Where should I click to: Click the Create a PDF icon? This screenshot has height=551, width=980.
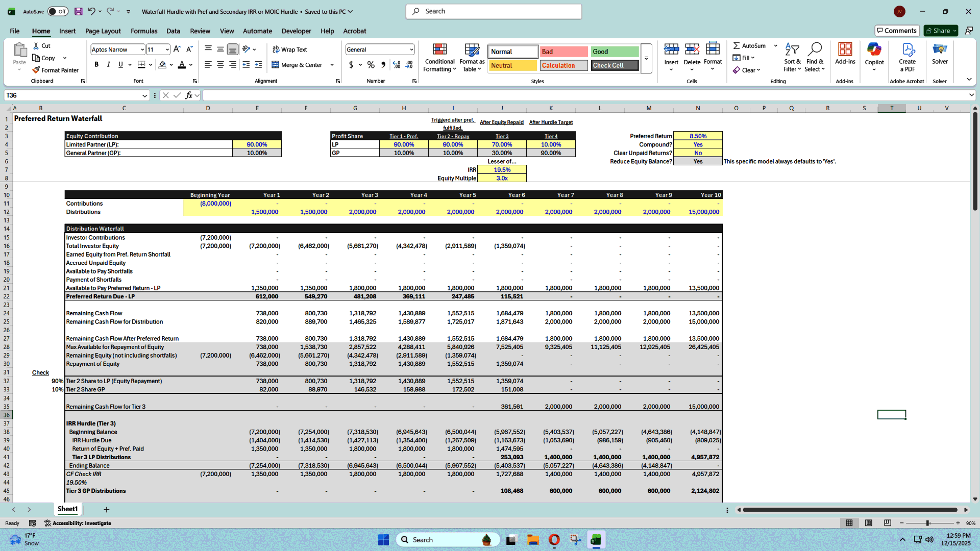(x=907, y=57)
